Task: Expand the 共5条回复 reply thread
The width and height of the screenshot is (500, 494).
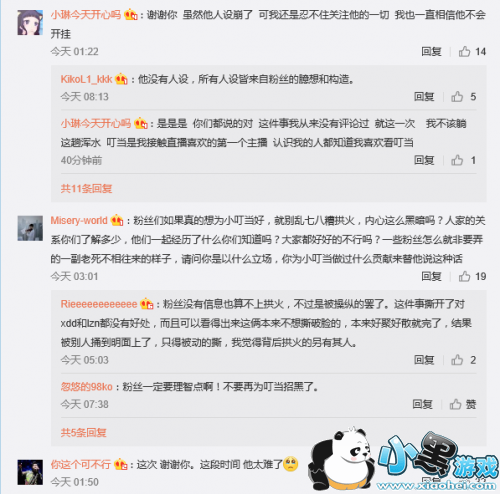Action: point(84,433)
